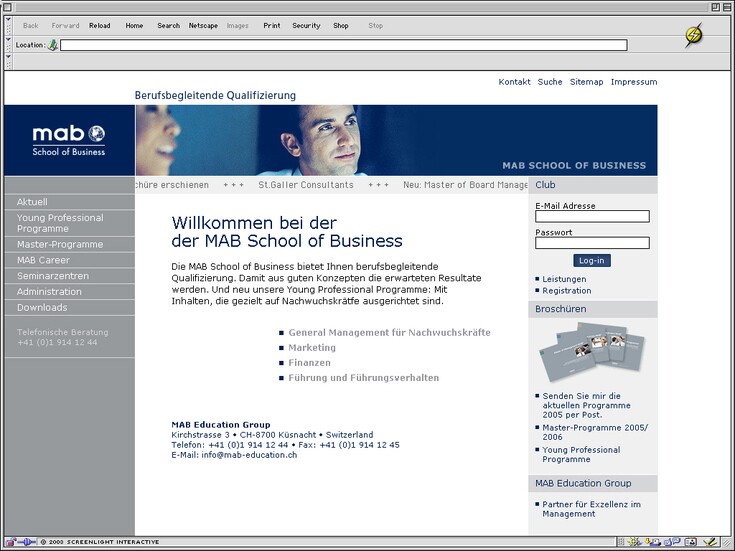Click the Home toolbar button

click(134, 26)
